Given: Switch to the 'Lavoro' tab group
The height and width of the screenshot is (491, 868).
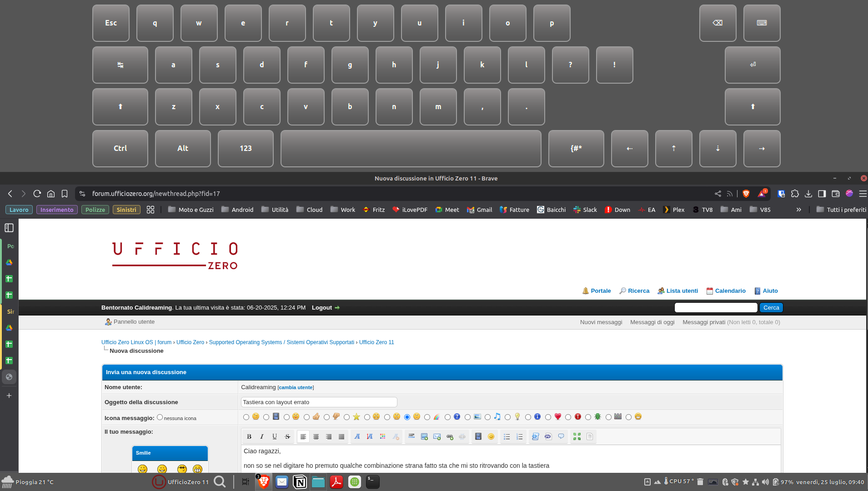Looking at the screenshot, I should [x=19, y=210].
